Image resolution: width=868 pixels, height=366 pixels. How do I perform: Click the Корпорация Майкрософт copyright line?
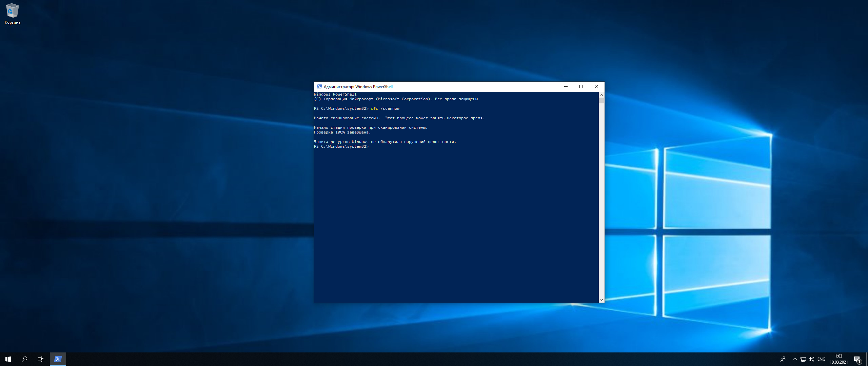tap(397, 99)
